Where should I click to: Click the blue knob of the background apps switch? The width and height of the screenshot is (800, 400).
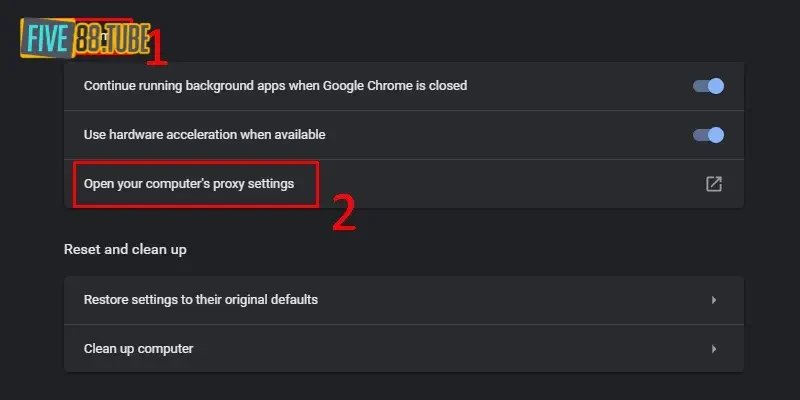(716, 86)
